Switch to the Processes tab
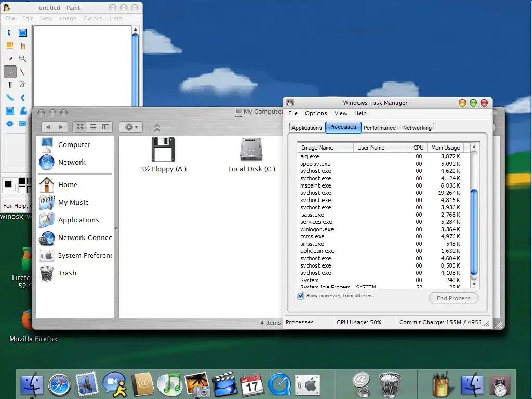Screen dimensions: 532x399 click(x=343, y=127)
